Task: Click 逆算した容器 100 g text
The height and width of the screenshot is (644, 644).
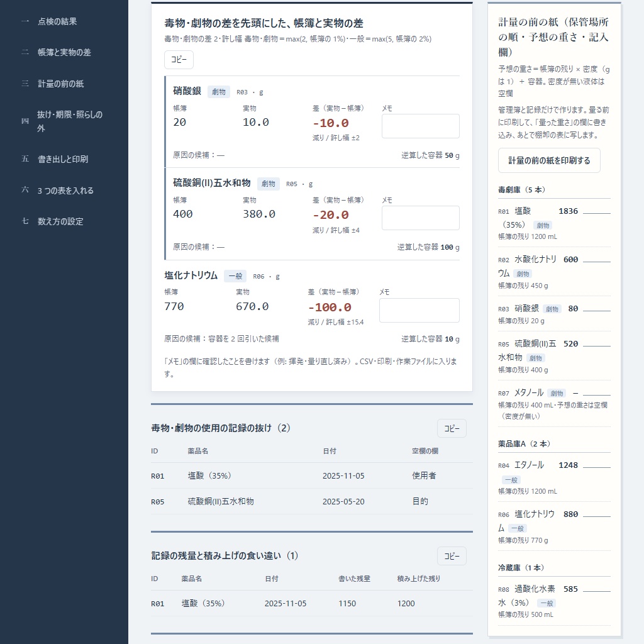Action: (428, 247)
